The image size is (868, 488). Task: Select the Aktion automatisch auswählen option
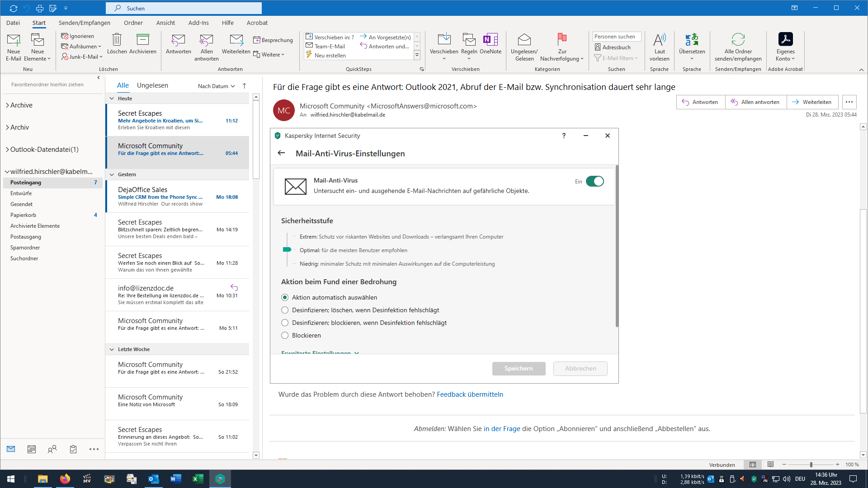[x=329, y=297]
